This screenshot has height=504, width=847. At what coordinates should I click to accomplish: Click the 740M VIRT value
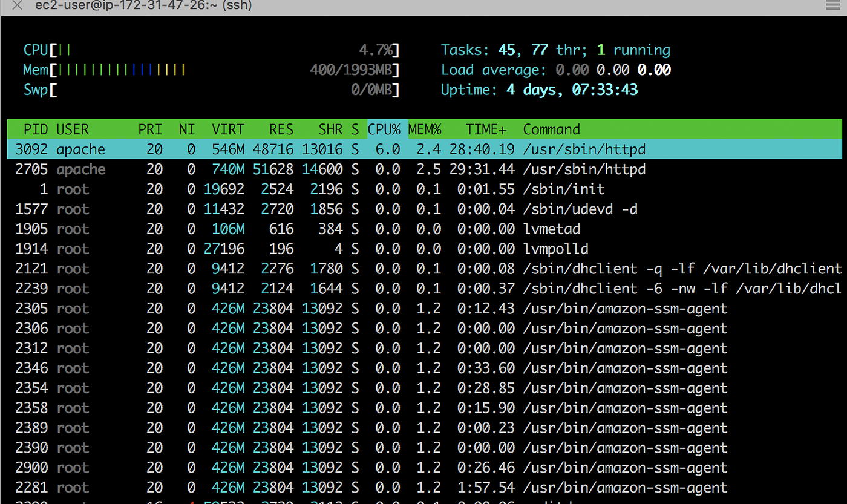tap(228, 169)
